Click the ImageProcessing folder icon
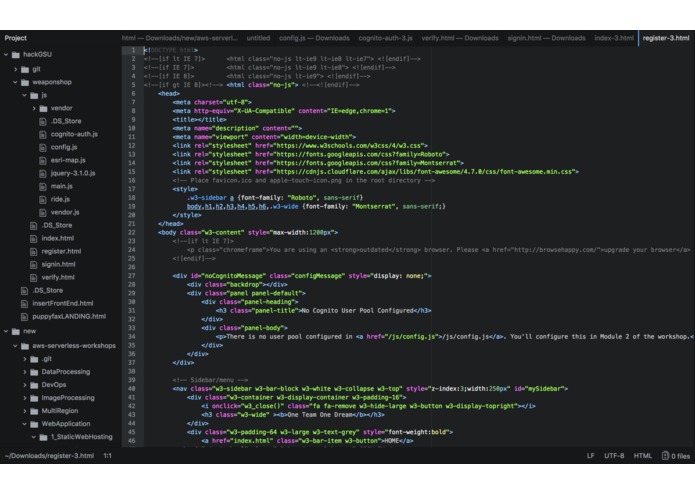This screenshot has height=494, width=695. pyautogui.click(x=35, y=398)
